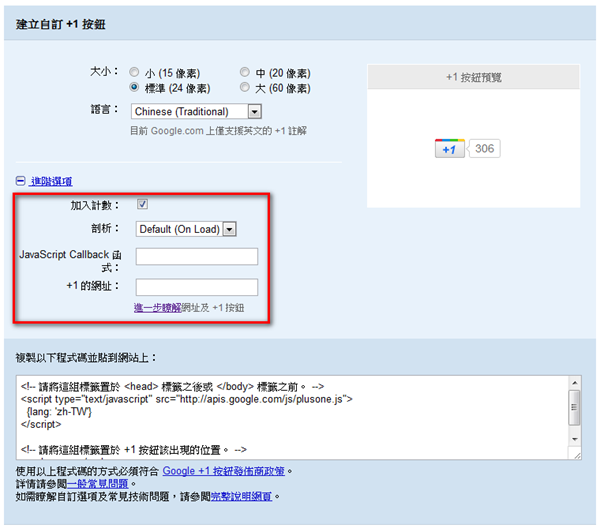The height and width of the screenshot is (532, 600).
Task: Click the 306 count bubble
Action: point(484,149)
